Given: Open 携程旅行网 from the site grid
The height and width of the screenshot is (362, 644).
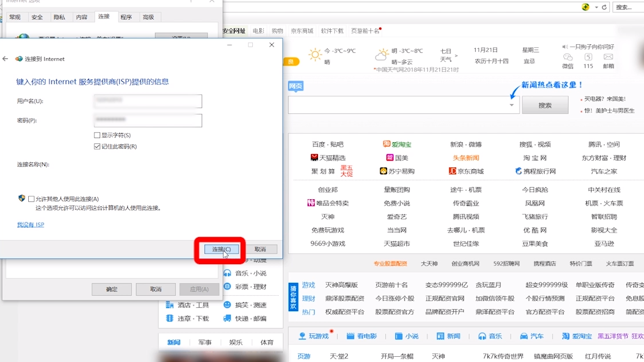Looking at the screenshot, I should click(535, 171).
